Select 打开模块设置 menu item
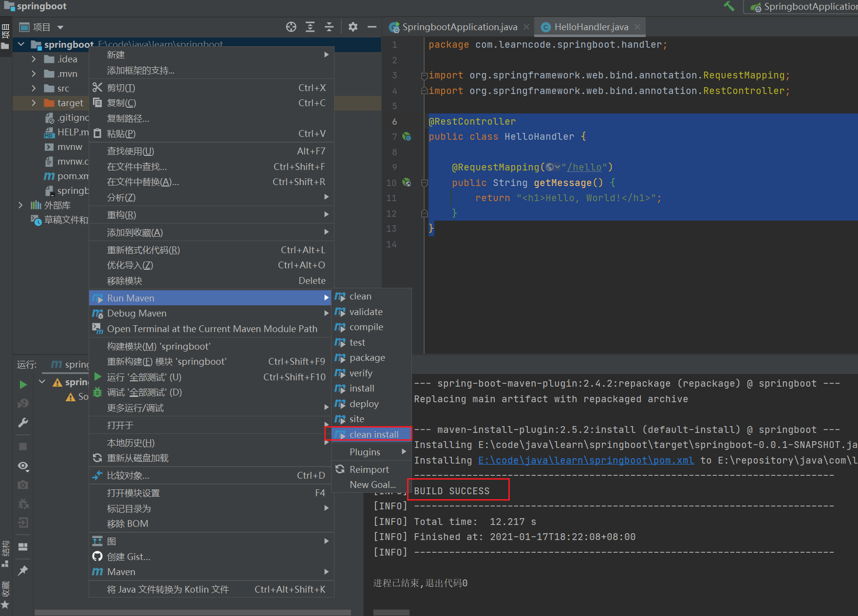 (211, 493)
